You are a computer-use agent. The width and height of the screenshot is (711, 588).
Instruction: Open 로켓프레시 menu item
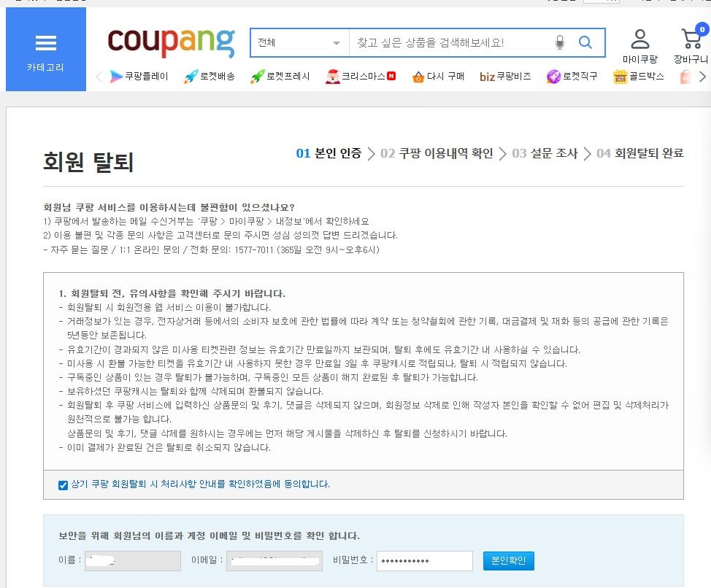tap(280, 76)
